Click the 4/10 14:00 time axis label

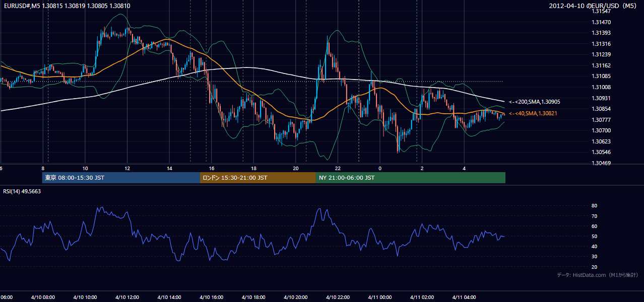[169, 297]
